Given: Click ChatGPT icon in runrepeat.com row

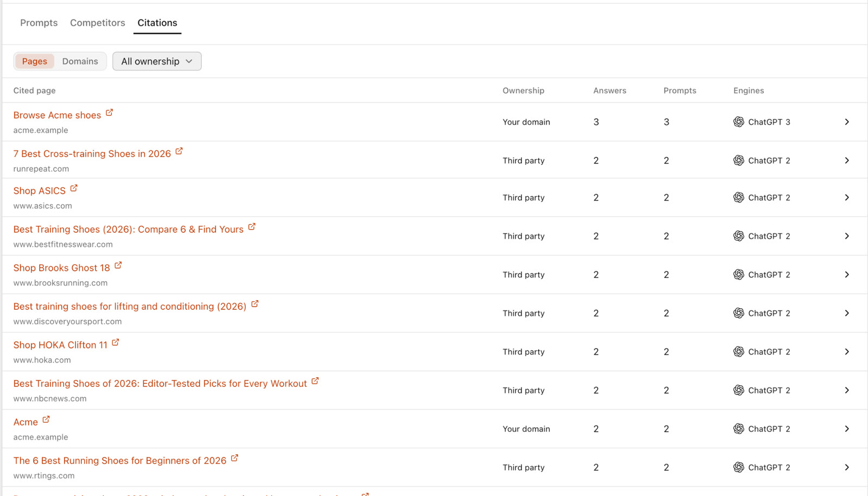Looking at the screenshot, I should (738, 160).
